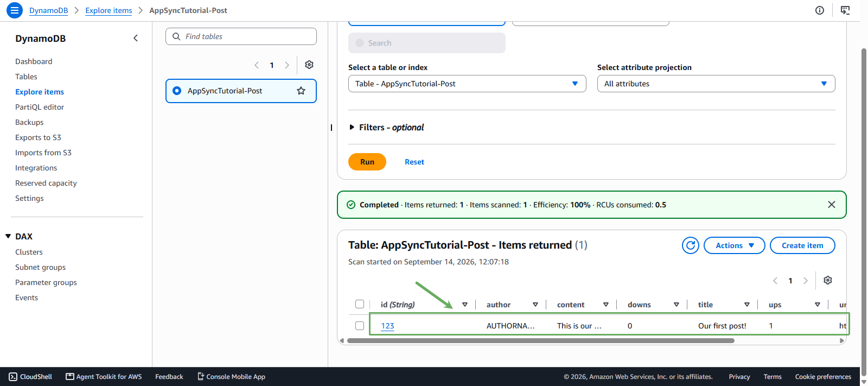Open Backups in the side navigation
This screenshot has width=868, height=386.
[x=29, y=122]
